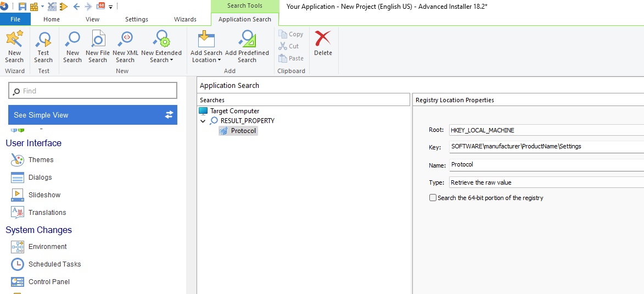The height and width of the screenshot is (294, 644).
Task: Click the Find search field
Action: click(93, 91)
